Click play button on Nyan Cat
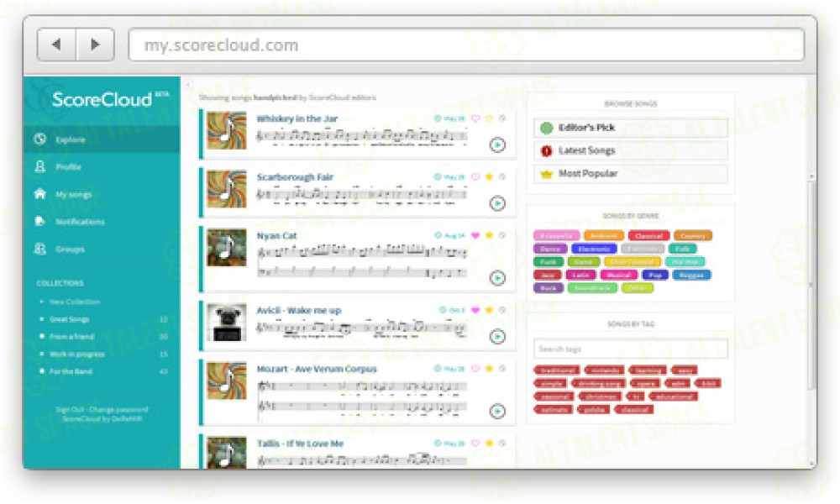840x504 pixels. pos(497,278)
